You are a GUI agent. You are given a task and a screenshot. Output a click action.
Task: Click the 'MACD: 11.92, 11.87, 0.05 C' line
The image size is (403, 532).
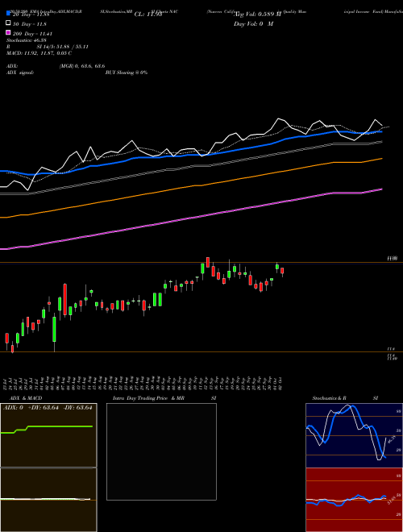click(x=39, y=53)
